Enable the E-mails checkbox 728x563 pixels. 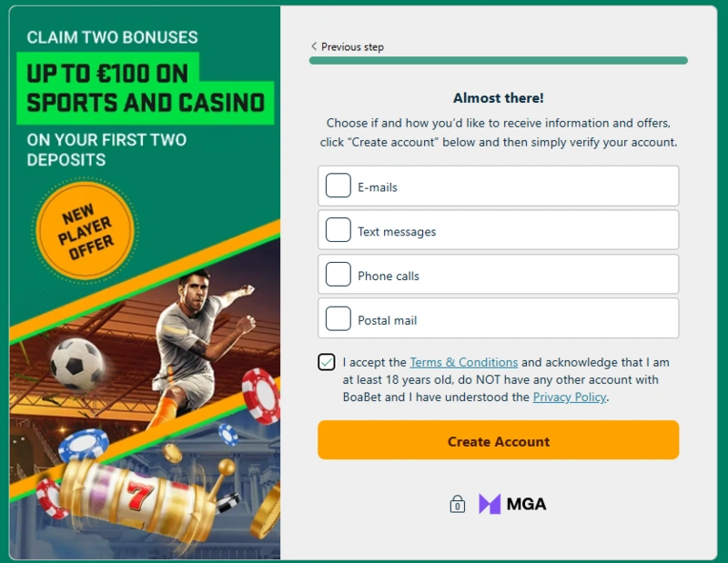tap(338, 186)
